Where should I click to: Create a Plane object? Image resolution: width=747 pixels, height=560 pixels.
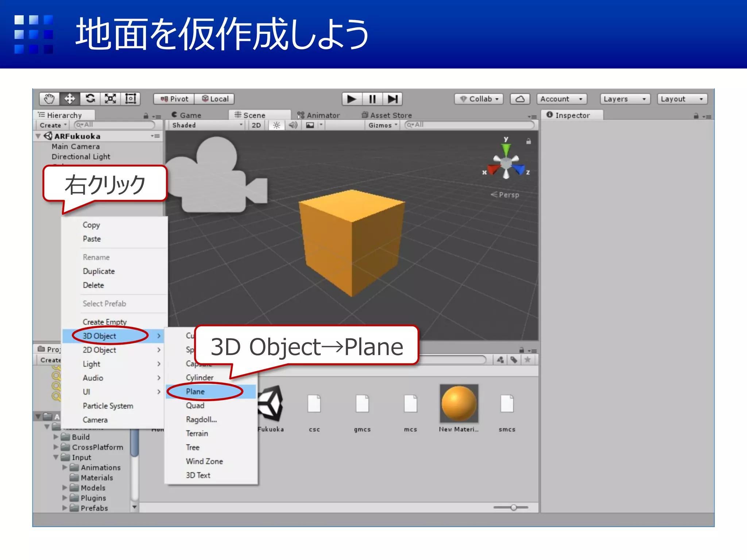[x=211, y=392]
